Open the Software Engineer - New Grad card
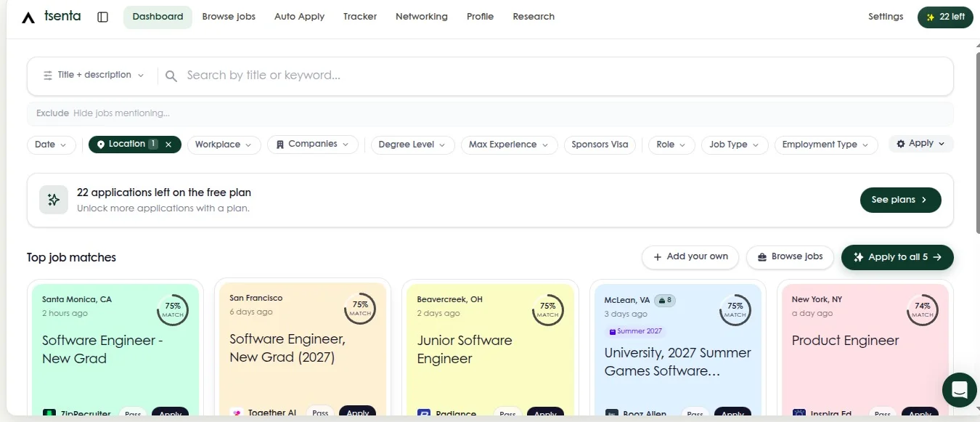Viewport: 980px width, 422px height. coord(115,349)
